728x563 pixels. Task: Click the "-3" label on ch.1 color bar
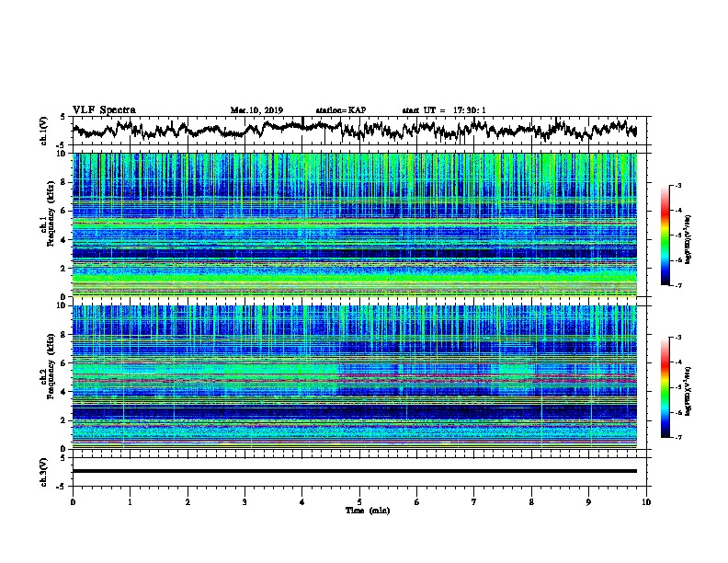click(677, 186)
